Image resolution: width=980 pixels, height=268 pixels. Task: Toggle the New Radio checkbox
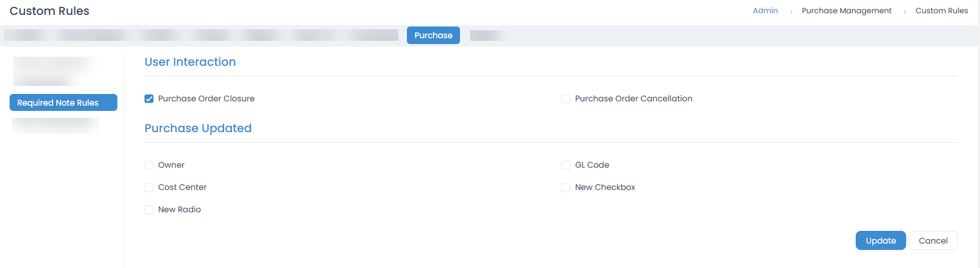tap(149, 210)
